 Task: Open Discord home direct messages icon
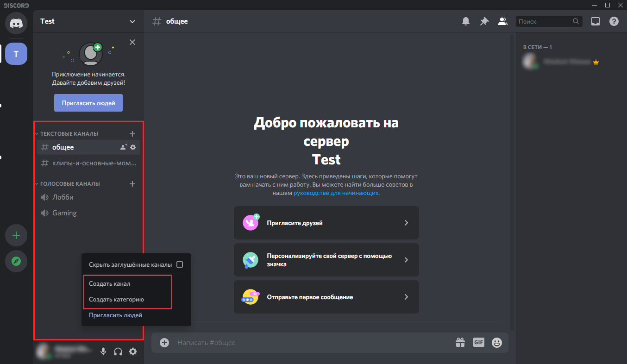point(16,23)
